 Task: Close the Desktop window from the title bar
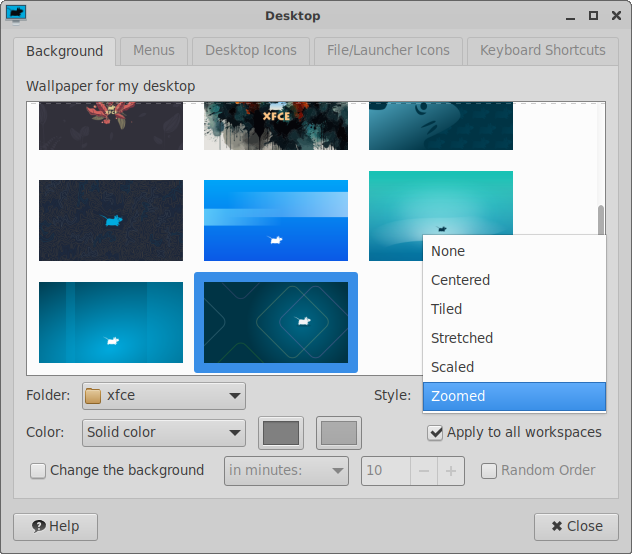click(x=616, y=16)
